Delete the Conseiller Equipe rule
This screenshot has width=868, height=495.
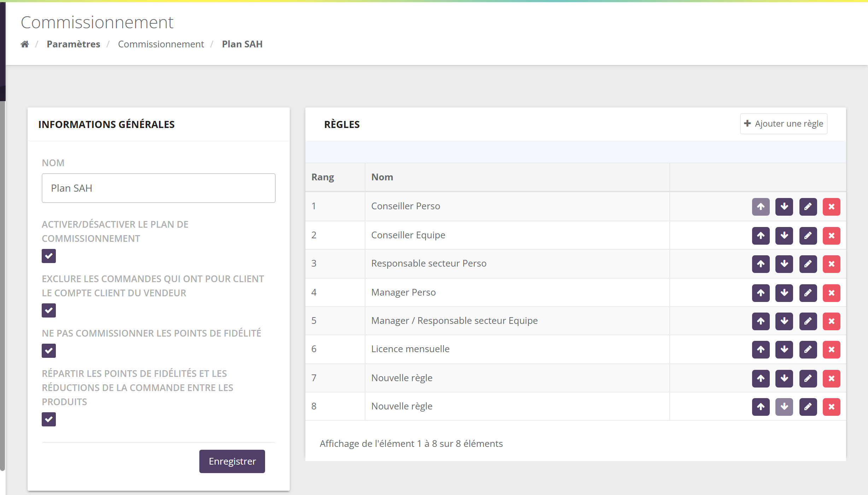pyautogui.click(x=831, y=235)
